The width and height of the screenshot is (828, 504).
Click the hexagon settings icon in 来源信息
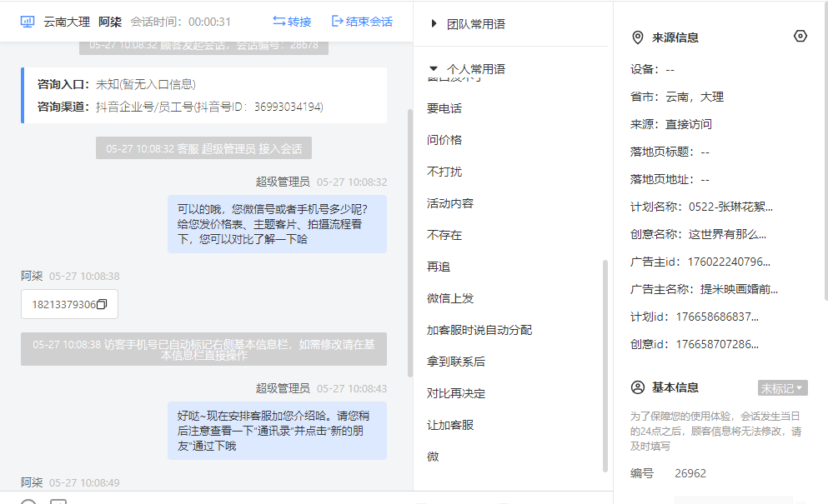click(x=800, y=36)
